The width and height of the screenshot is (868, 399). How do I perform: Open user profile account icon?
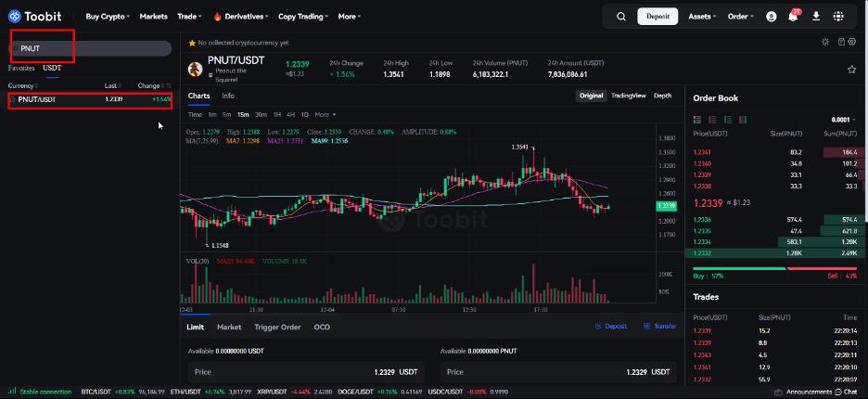click(x=772, y=17)
